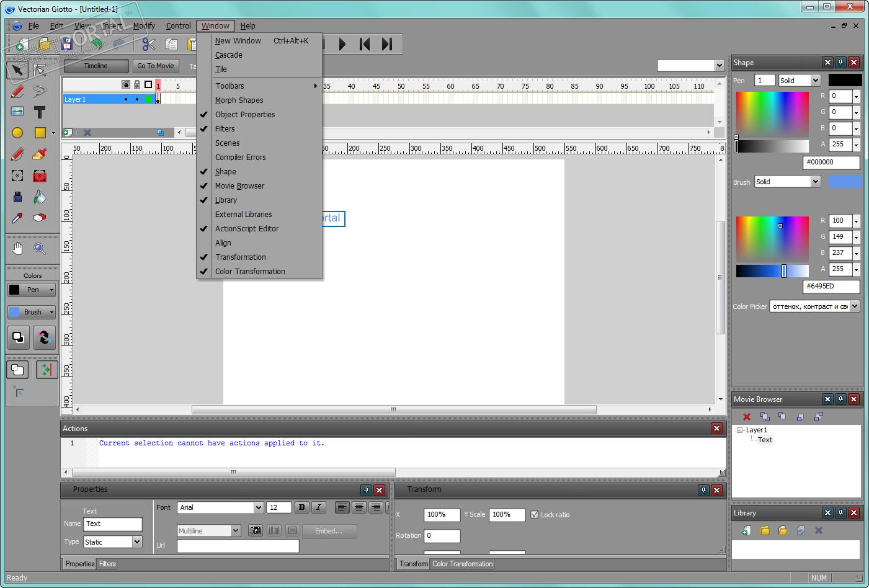
Task: Select the black arrow Selection tool
Action: 17,69
